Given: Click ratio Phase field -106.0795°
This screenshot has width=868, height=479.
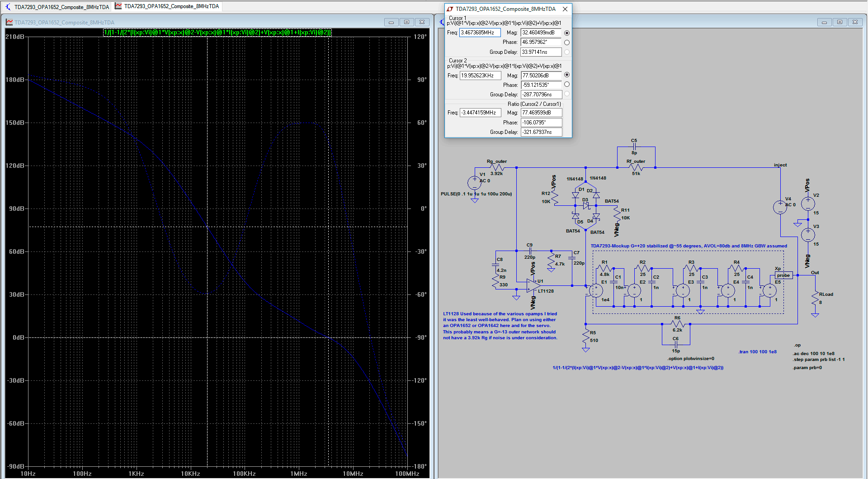Looking at the screenshot, I should pyautogui.click(x=541, y=123).
